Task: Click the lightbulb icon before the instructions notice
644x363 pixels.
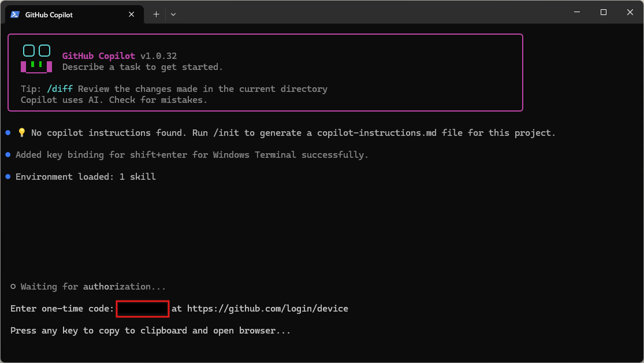Action: (22, 133)
